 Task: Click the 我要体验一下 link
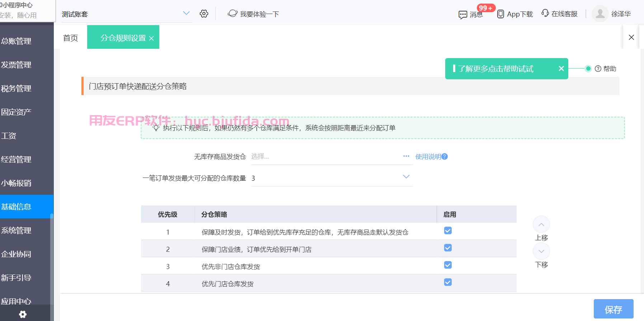pos(259,14)
